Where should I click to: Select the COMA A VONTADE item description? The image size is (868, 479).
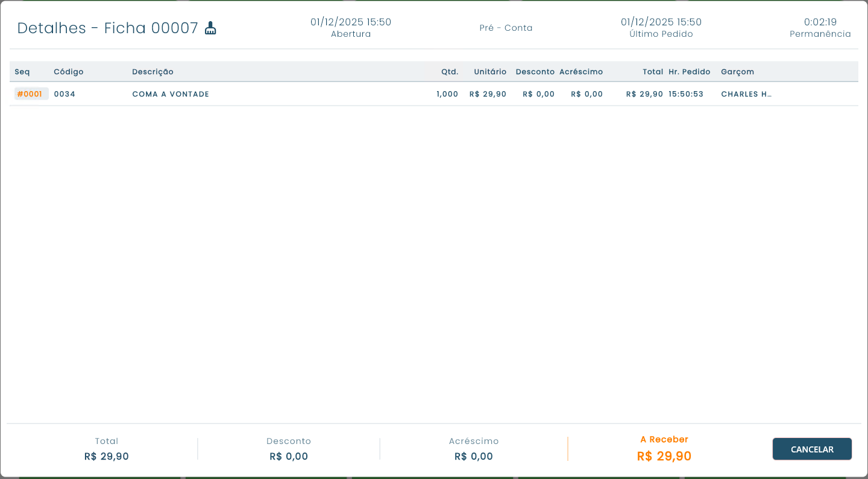pyautogui.click(x=171, y=94)
